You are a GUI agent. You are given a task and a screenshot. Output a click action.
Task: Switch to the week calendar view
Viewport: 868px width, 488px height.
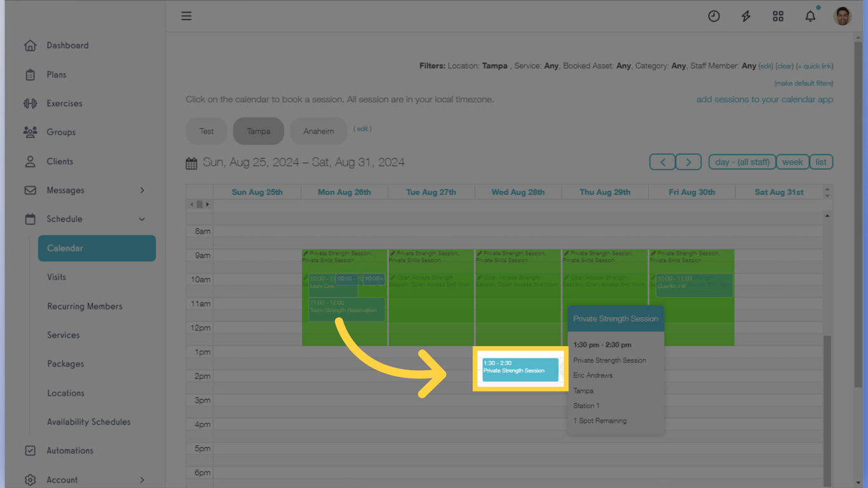tap(792, 161)
